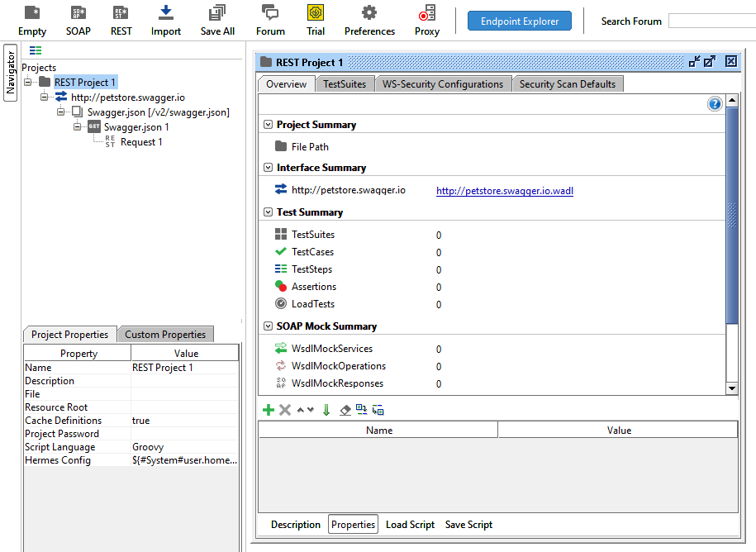Click the green plus add property icon
756x552 pixels.
point(268,410)
